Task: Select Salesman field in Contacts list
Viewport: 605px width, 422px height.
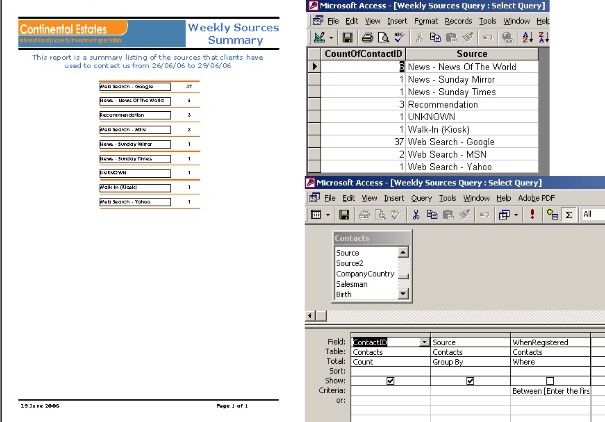Action: (x=352, y=284)
